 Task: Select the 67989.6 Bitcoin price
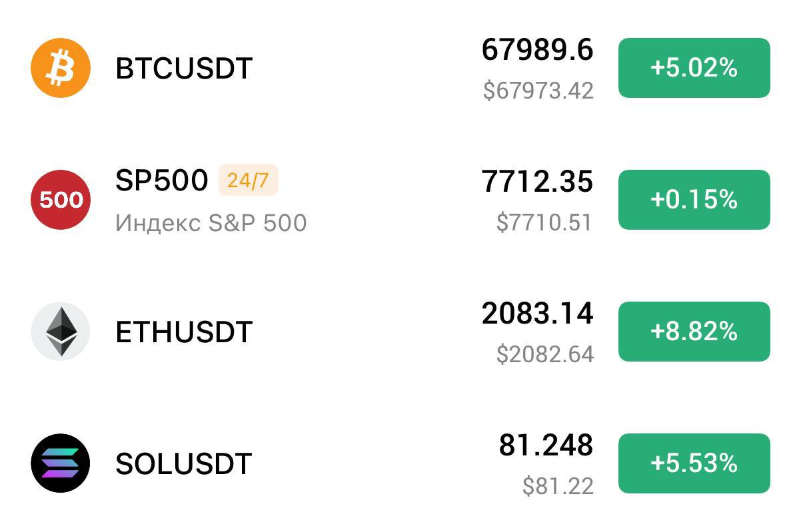538,50
